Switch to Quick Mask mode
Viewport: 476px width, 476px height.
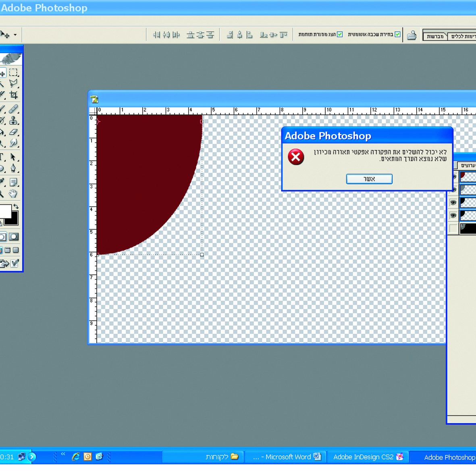14,237
